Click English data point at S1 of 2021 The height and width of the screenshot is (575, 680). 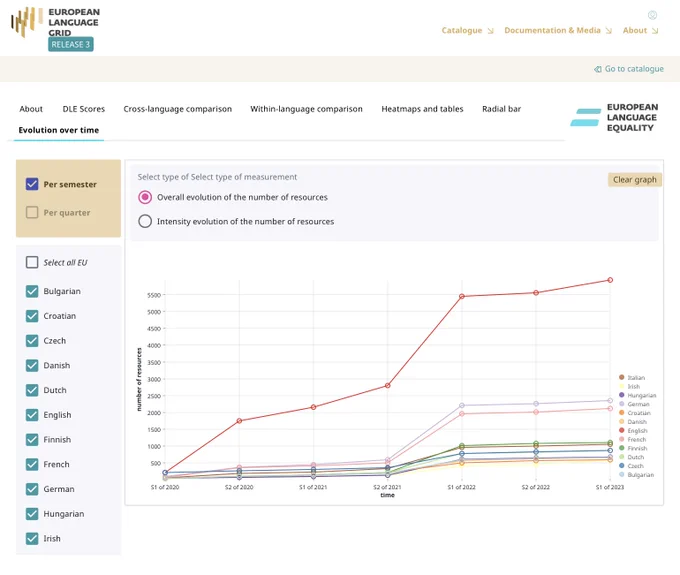pos(314,407)
